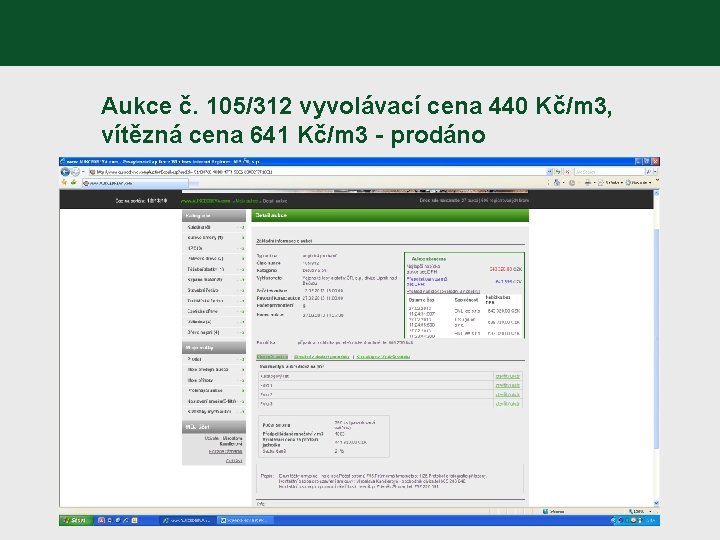The width and height of the screenshot is (720, 540).
Task: Switch to the Internet Explorer taskbar button
Action: pos(187,520)
